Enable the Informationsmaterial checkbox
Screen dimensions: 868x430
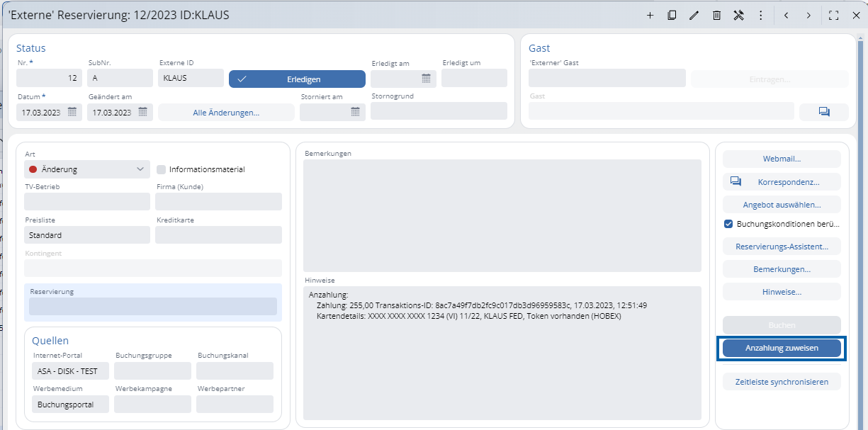tap(162, 169)
